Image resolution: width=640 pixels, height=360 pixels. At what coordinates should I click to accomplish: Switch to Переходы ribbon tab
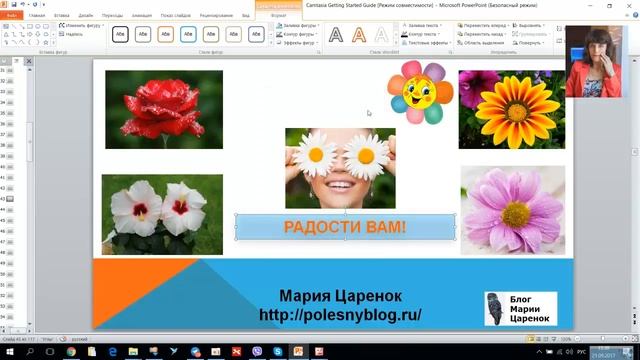click(x=112, y=16)
